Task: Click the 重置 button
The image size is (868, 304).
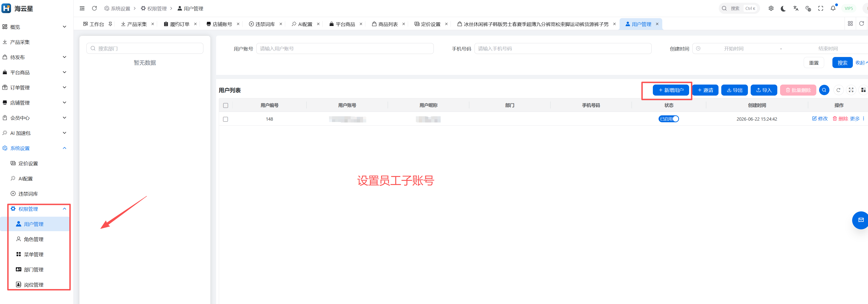Action: pyautogui.click(x=814, y=63)
